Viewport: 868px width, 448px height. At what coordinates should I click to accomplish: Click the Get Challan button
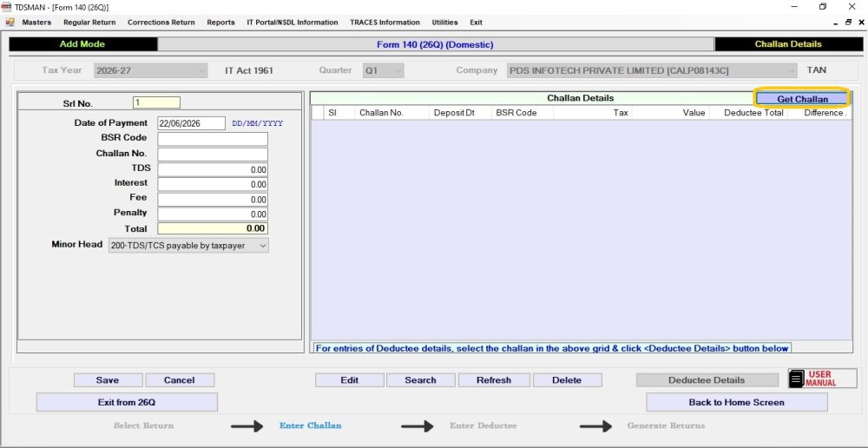point(802,99)
